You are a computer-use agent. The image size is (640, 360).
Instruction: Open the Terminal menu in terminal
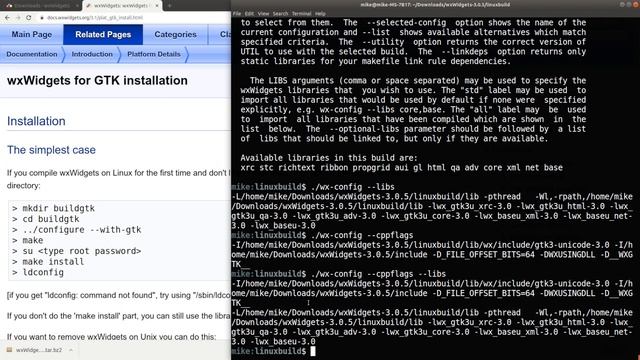pyautogui.click(x=301, y=13)
